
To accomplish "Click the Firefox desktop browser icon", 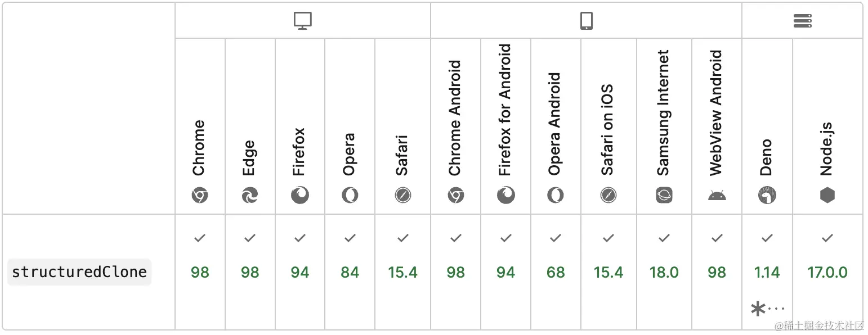I will (x=299, y=196).
